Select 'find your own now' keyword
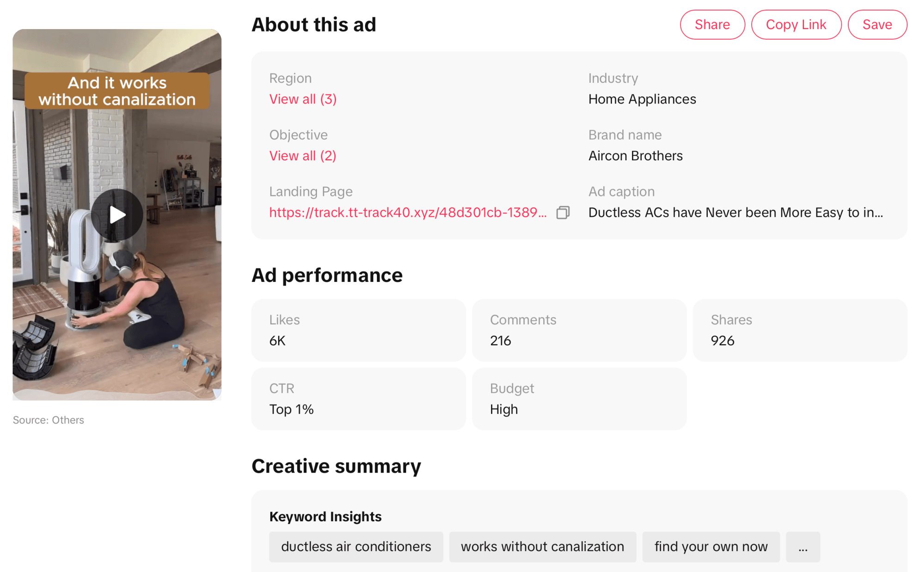The image size is (924, 572). click(711, 547)
